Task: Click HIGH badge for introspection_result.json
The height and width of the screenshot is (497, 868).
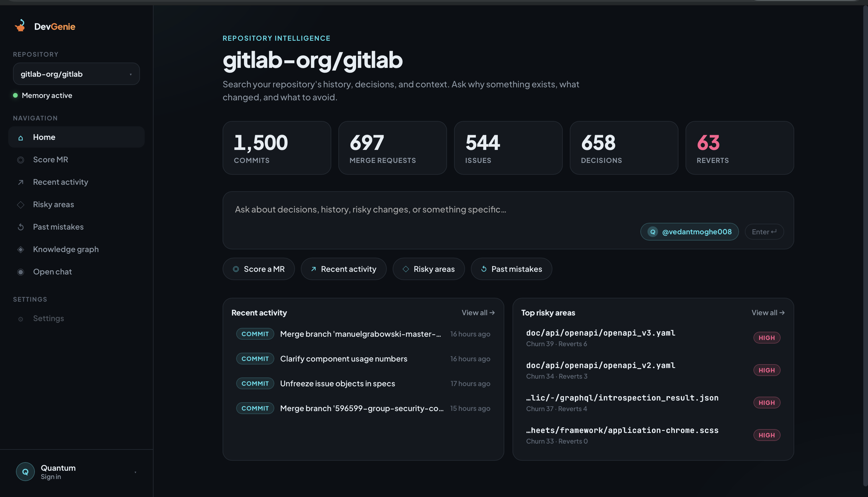Action: pyautogui.click(x=766, y=403)
